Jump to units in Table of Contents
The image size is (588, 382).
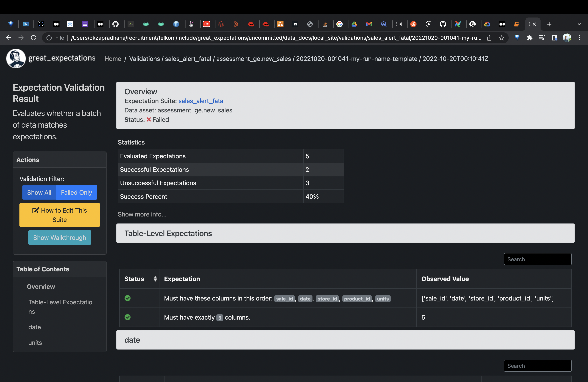click(x=35, y=343)
